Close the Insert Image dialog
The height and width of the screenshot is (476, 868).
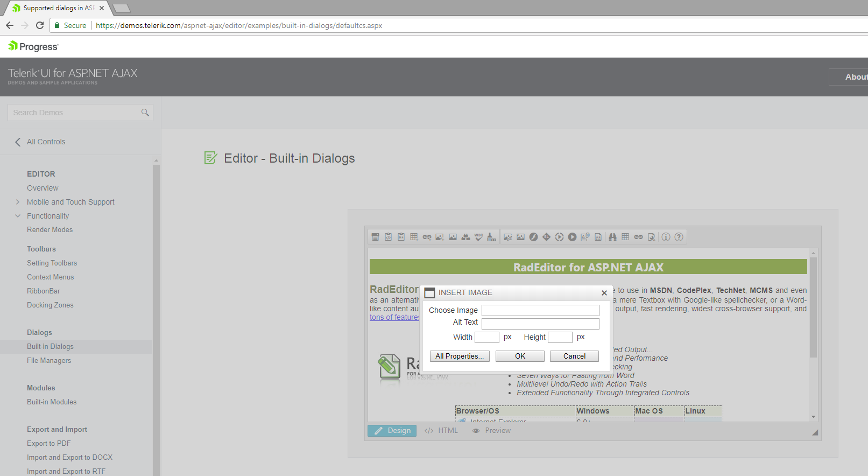604,293
